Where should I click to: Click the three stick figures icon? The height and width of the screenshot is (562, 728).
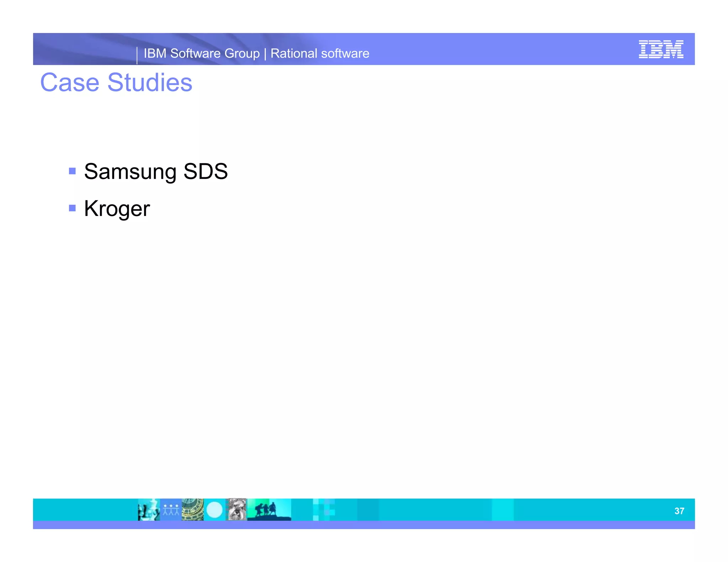pos(171,510)
